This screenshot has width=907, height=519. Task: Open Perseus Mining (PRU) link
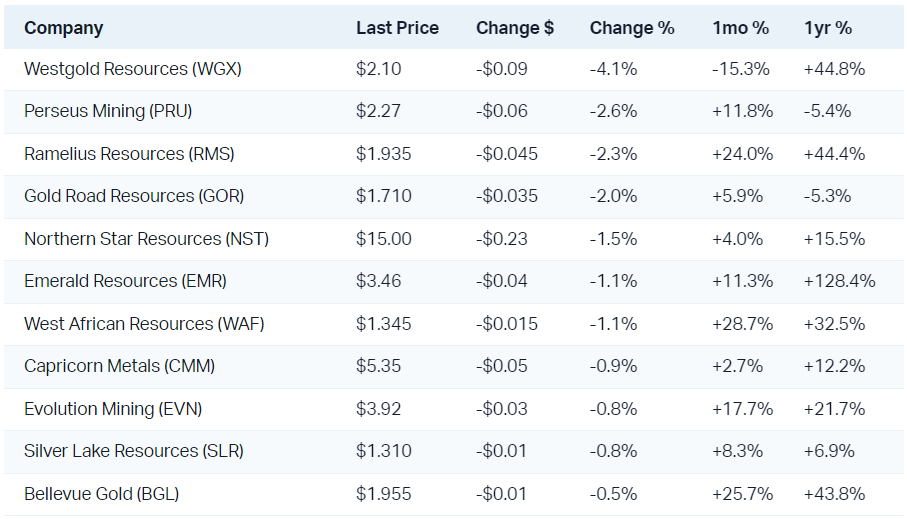click(108, 111)
